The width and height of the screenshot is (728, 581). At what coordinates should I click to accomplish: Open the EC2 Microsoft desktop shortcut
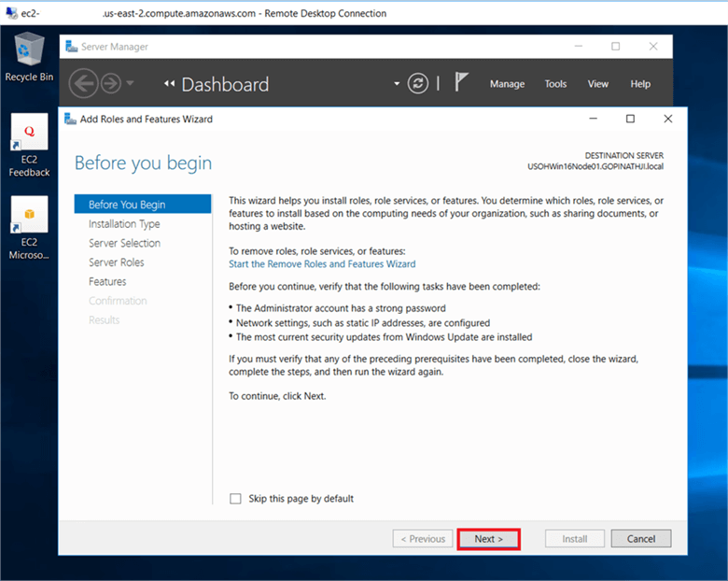(x=29, y=228)
